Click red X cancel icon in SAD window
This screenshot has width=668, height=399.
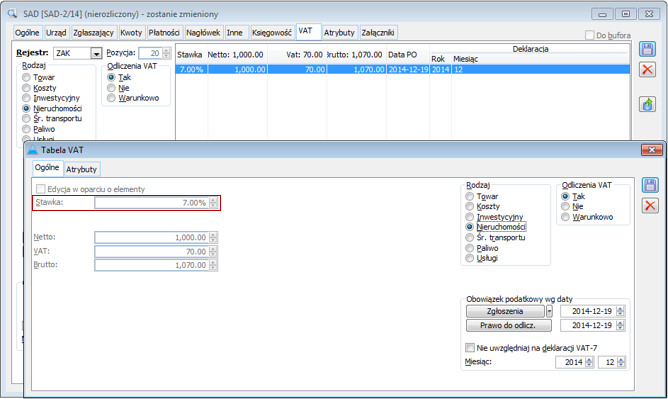point(647,69)
